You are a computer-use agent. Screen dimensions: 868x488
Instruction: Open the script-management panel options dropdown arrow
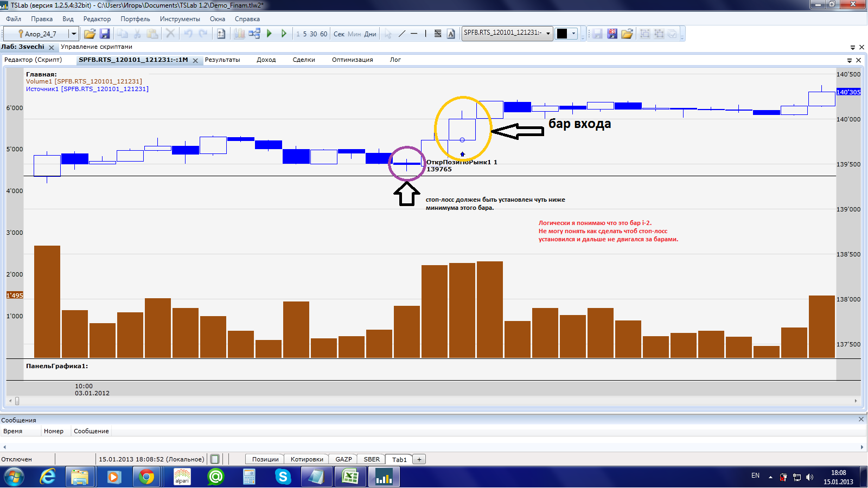pos(853,47)
